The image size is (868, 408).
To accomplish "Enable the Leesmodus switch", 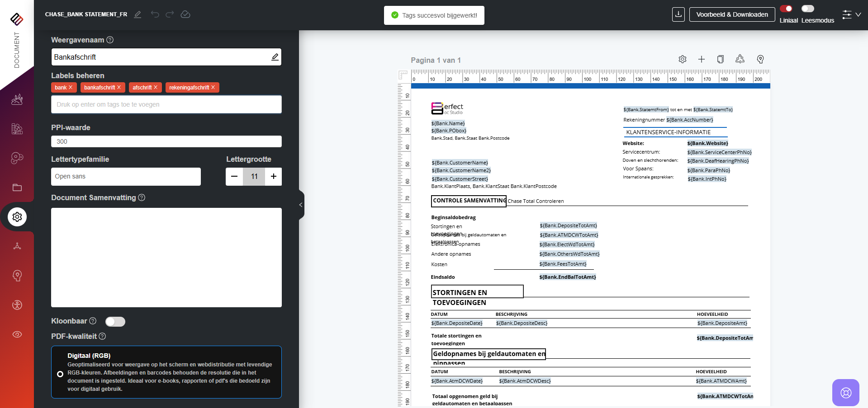I will pyautogui.click(x=807, y=9).
